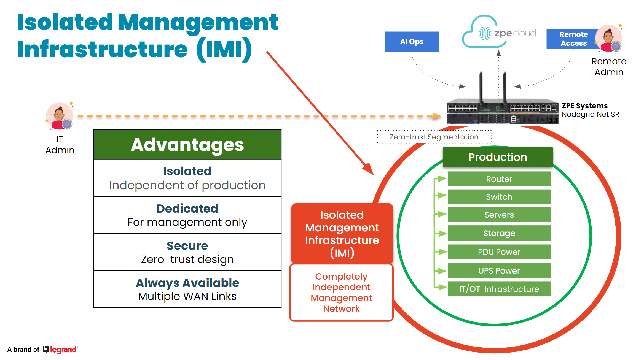Click the "Independent of production" text

[187, 185]
